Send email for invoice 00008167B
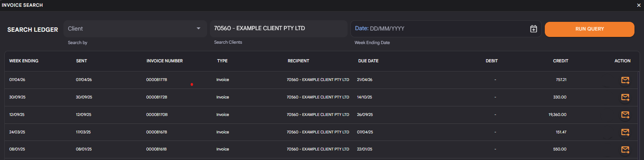The height and width of the screenshot is (160, 644). point(625,132)
